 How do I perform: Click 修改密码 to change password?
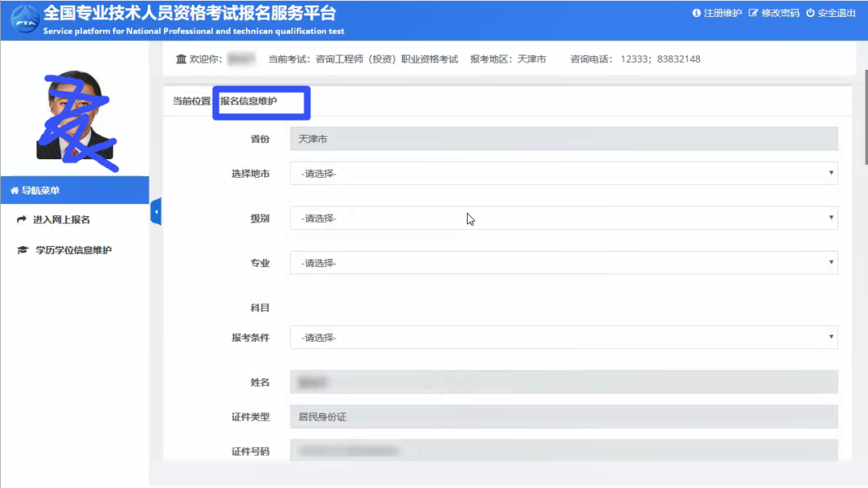(x=774, y=14)
